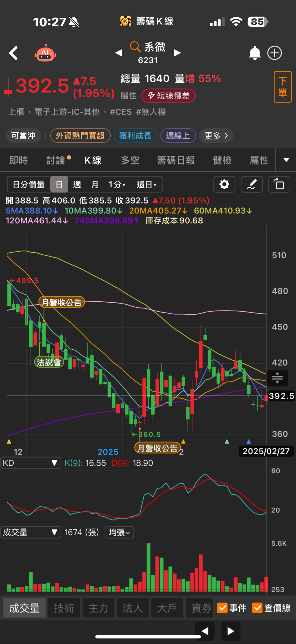
Task: Tap the 392.5 current price label
Action: [x=281, y=396]
